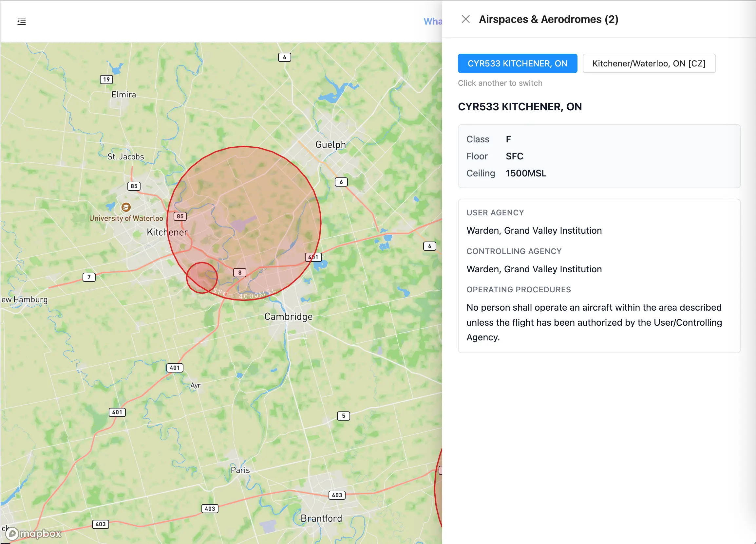Click the St. Jacobs label
The width and height of the screenshot is (756, 544).
pos(126,156)
